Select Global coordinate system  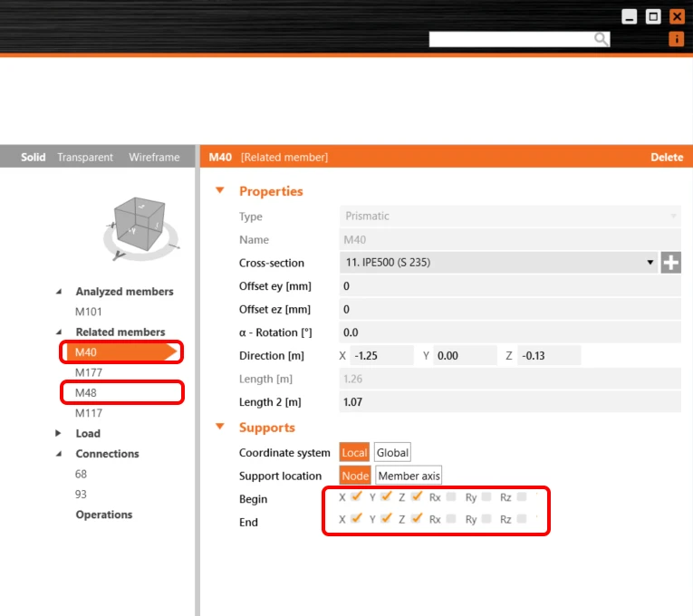point(392,453)
